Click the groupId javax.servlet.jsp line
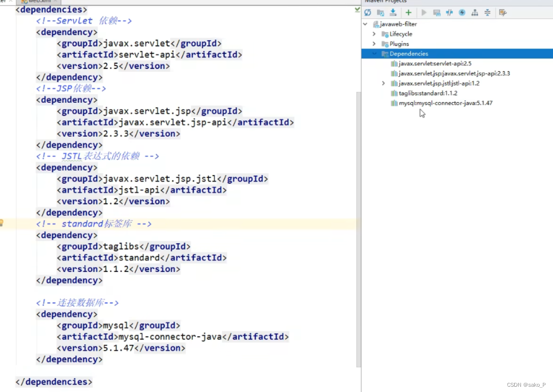The image size is (553, 392). pyautogui.click(x=150, y=111)
